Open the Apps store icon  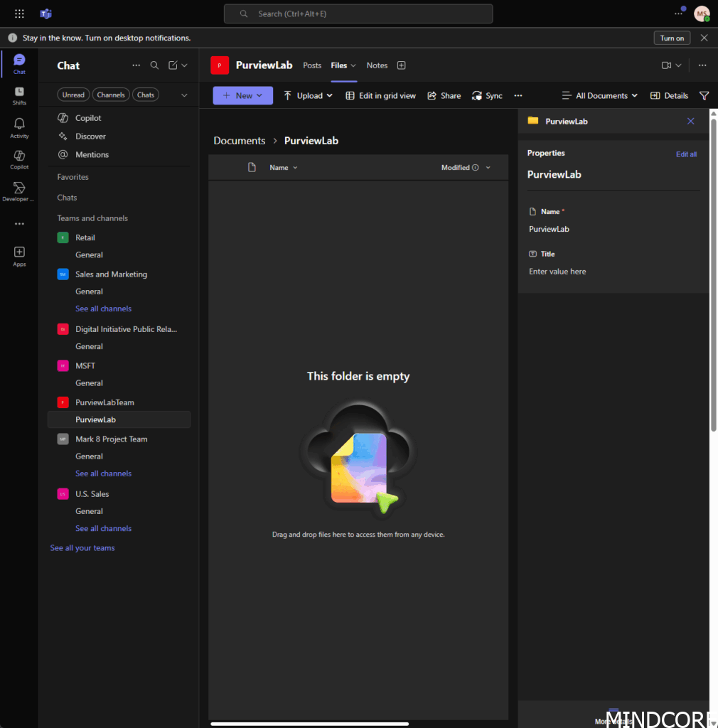coord(19,255)
